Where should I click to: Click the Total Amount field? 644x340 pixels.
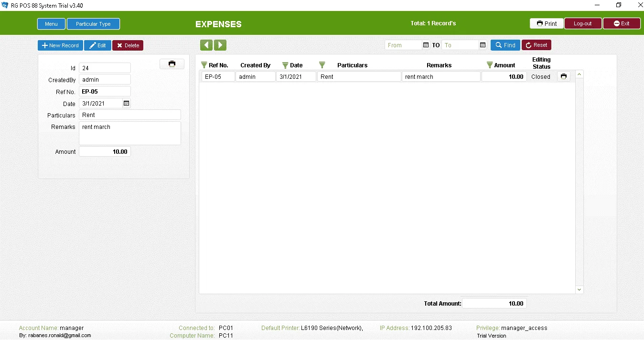(x=494, y=303)
